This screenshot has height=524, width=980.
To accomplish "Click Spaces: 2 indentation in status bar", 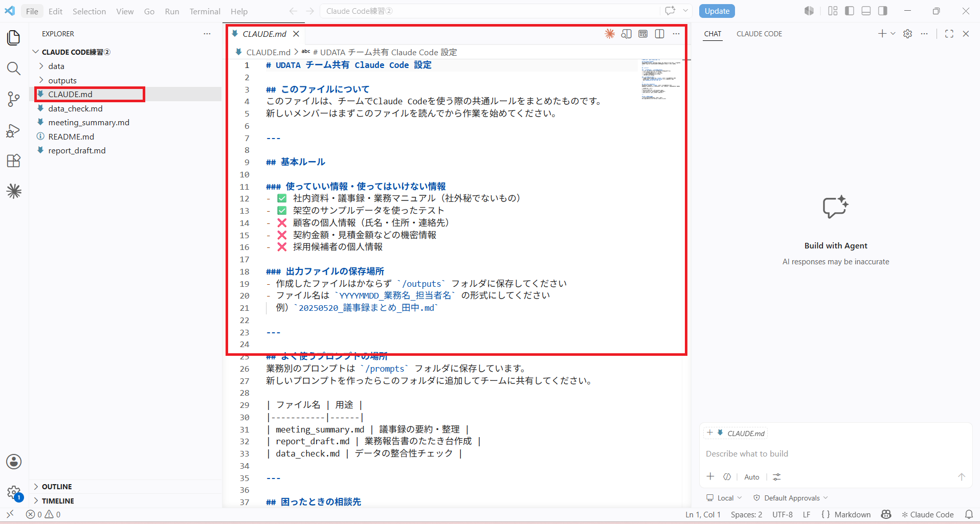I will click(x=746, y=514).
